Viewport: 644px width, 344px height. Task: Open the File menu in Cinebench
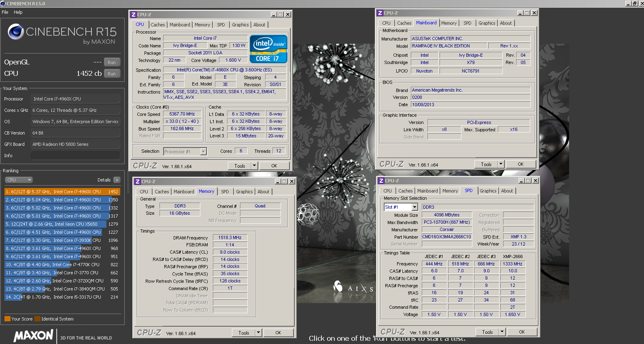[x=5, y=12]
